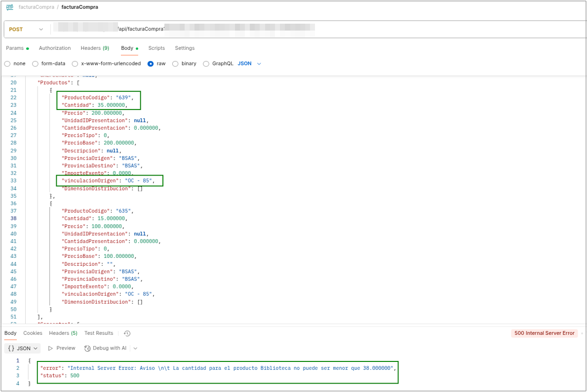Click the request URL input field
Image resolution: width=587 pixels, height=392 pixels.
point(316,30)
